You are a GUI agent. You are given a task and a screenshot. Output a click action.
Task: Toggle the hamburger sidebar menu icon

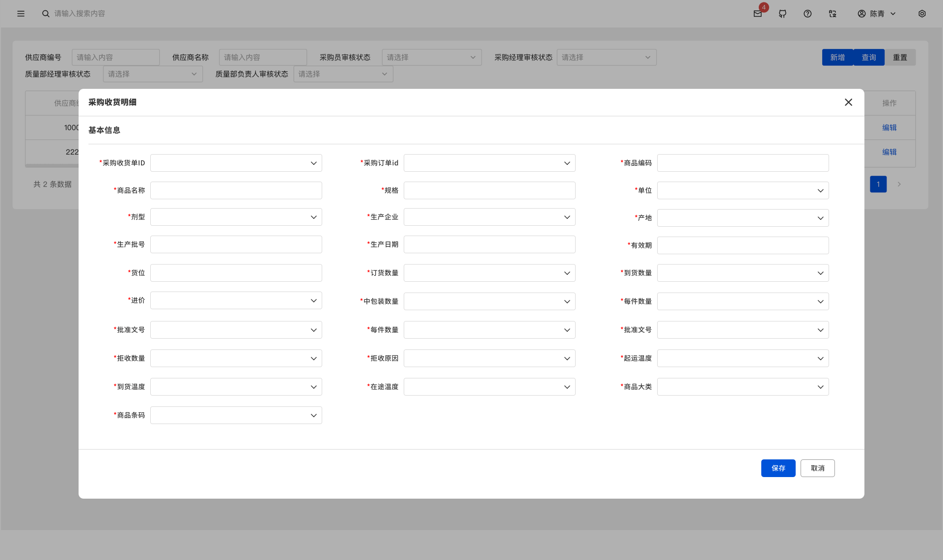[x=21, y=14]
